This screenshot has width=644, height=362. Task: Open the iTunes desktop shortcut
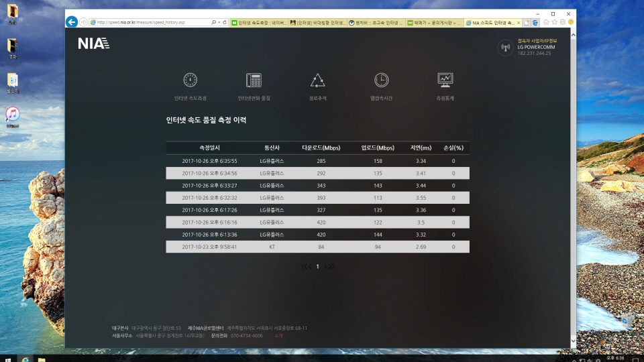[x=12, y=115]
